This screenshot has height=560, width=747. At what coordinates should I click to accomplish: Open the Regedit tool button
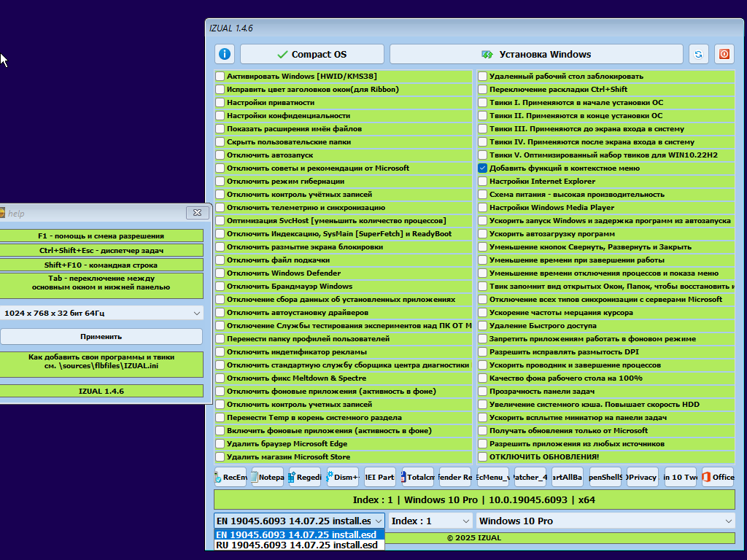tap(305, 477)
